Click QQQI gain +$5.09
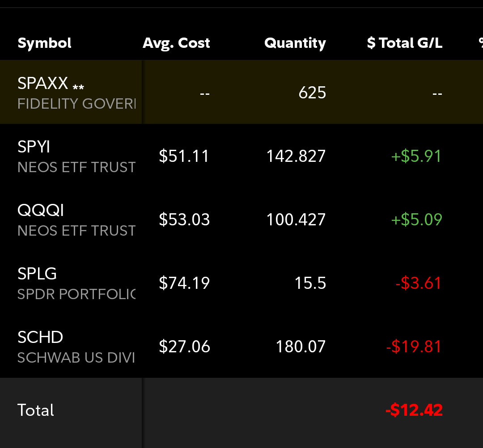Viewport: 483px width, 448px height. point(416,220)
